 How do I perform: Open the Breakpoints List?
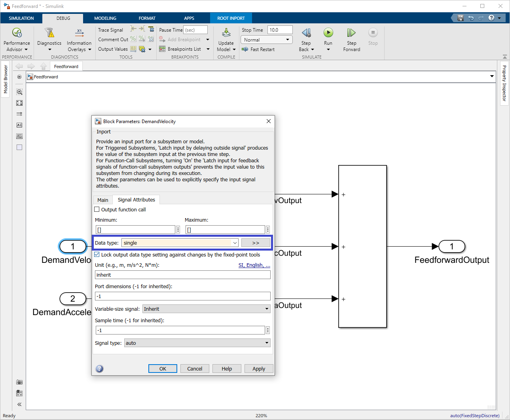coord(180,49)
